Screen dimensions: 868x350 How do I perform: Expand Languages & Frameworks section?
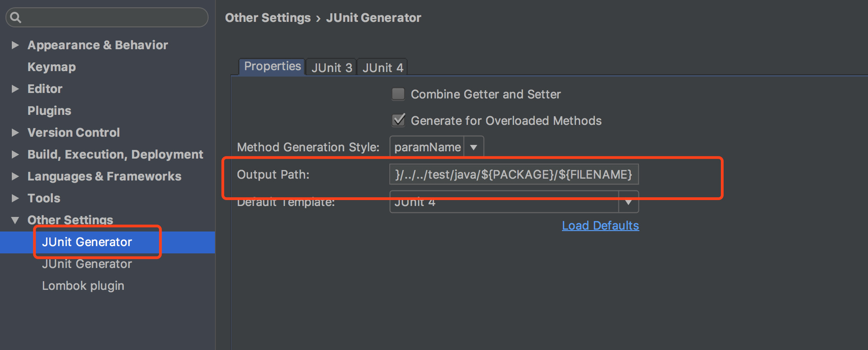(15, 176)
